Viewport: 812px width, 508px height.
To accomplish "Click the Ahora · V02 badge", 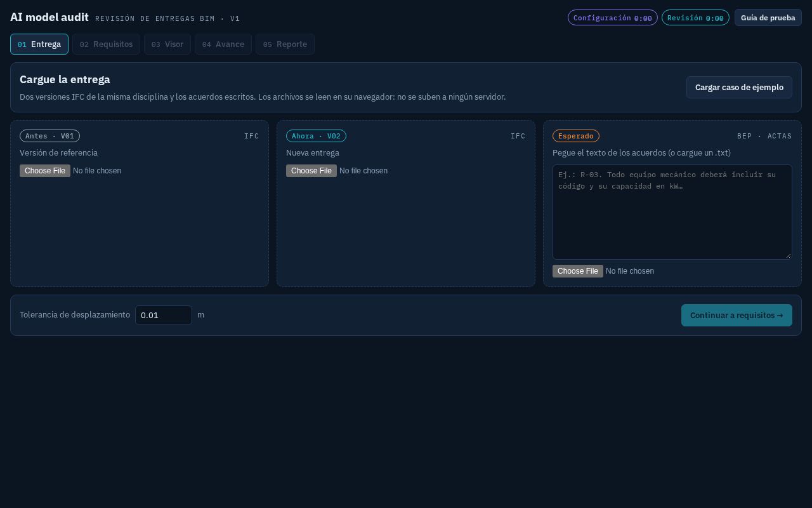I will pos(316,136).
